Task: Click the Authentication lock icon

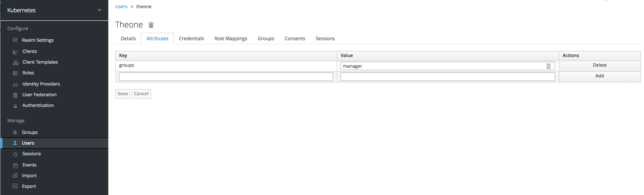Action: click(15, 106)
